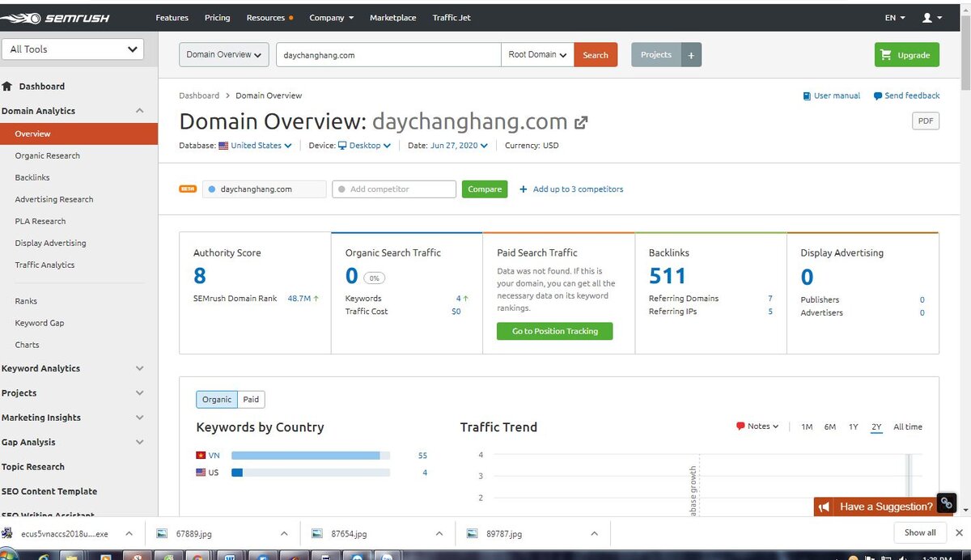Switch the keyword view to Organic
The height and width of the screenshot is (560, 971).
(x=217, y=399)
